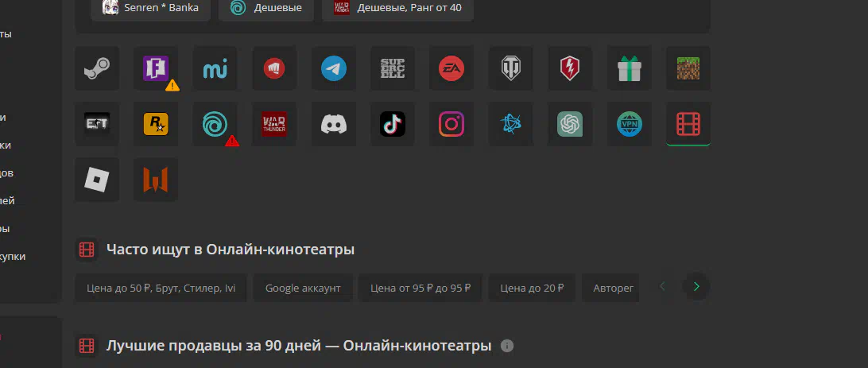This screenshot has width=868, height=368.
Task: Select the Instagram category icon
Action: click(451, 124)
